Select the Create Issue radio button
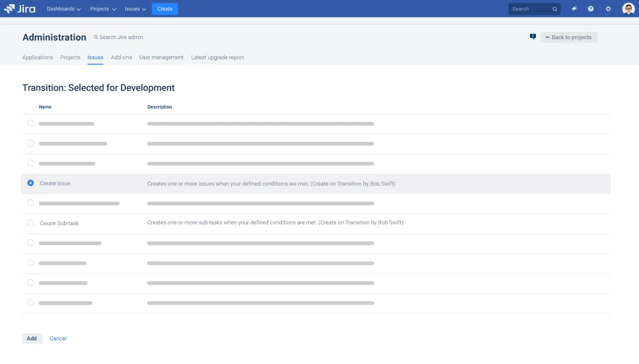 pyautogui.click(x=31, y=183)
